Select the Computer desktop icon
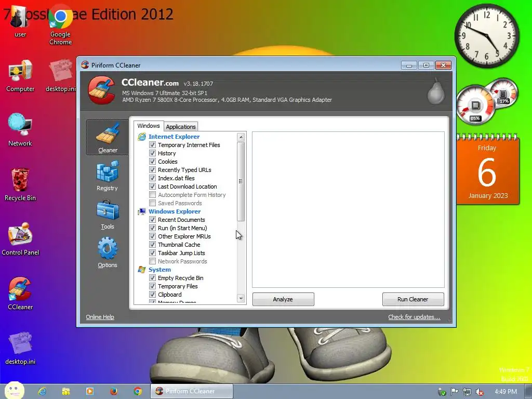Image resolution: width=532 pixels, height=399 pixels. pyautogui.click(x=20, y=76)
